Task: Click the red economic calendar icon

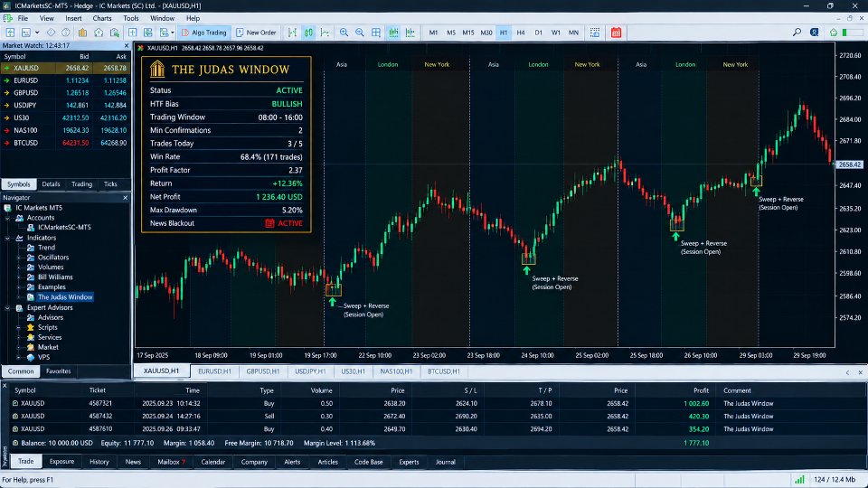Action: click(616, 33)
